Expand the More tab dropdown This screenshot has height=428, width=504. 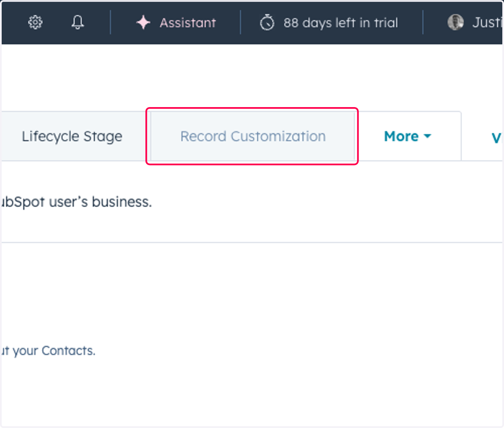click(x=407, y=136)
